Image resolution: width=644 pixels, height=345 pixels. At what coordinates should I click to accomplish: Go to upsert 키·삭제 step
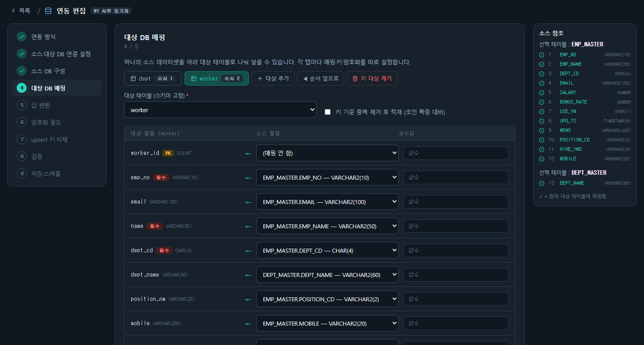click(57, 139)
